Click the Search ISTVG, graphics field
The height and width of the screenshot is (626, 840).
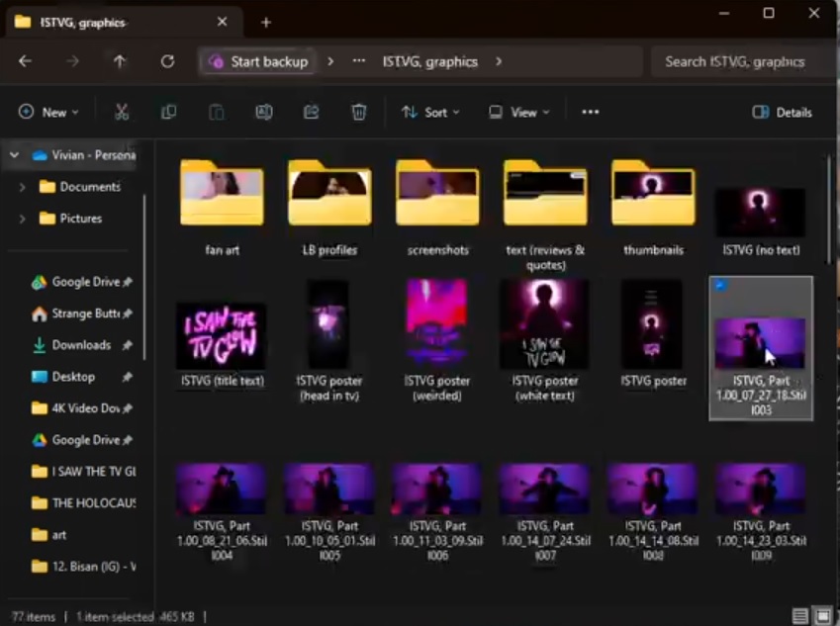click(x=741, y=61)
